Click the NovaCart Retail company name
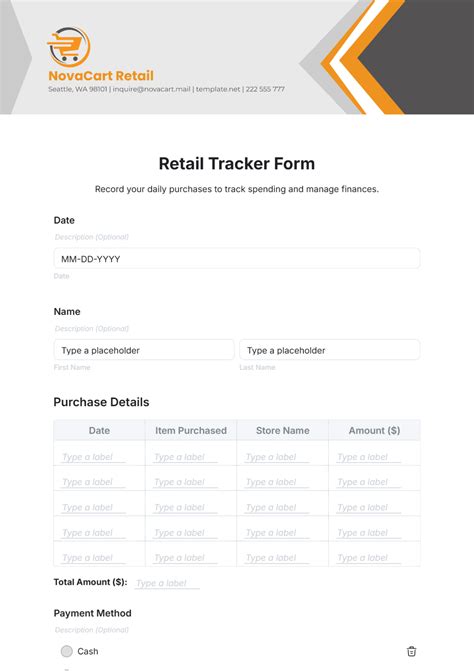This screenshot has height=671, width=474. click(x=101, y=76)
